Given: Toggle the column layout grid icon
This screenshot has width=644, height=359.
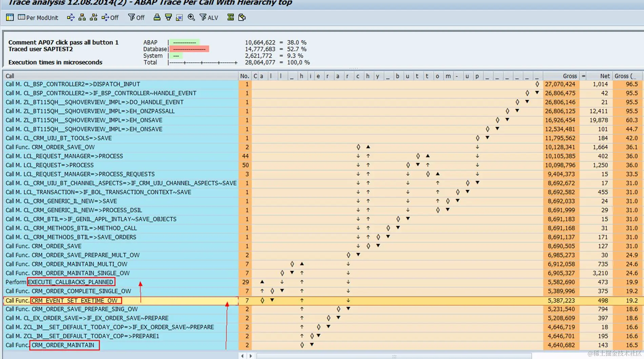Looking at the screenshot, I should coord(10,17).
